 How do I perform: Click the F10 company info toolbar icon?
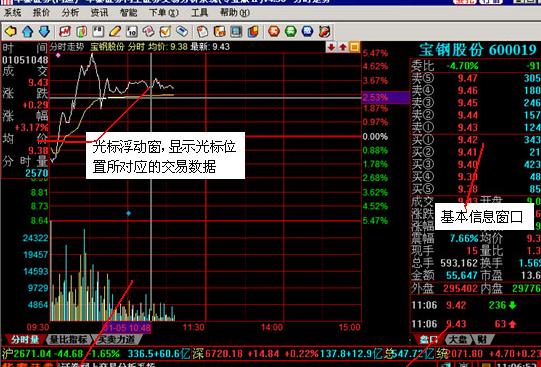point(132,32)
